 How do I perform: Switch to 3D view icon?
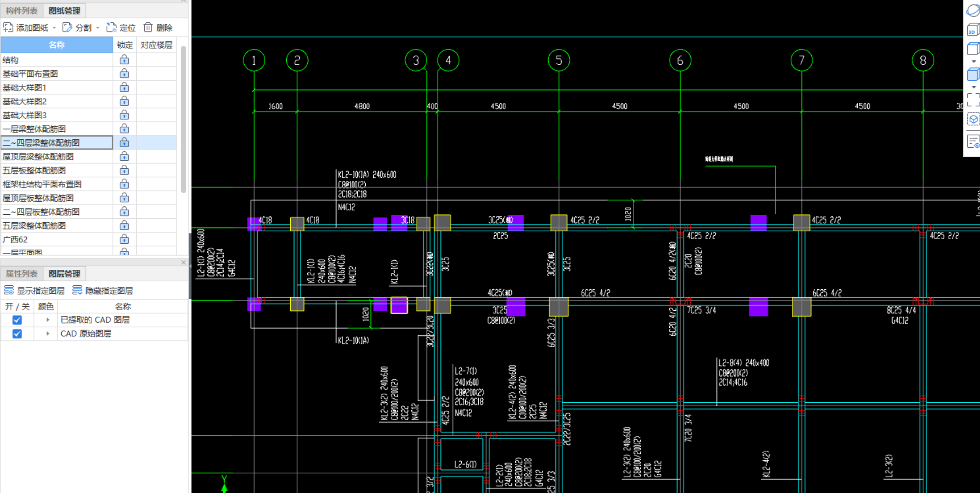point(973,30)
